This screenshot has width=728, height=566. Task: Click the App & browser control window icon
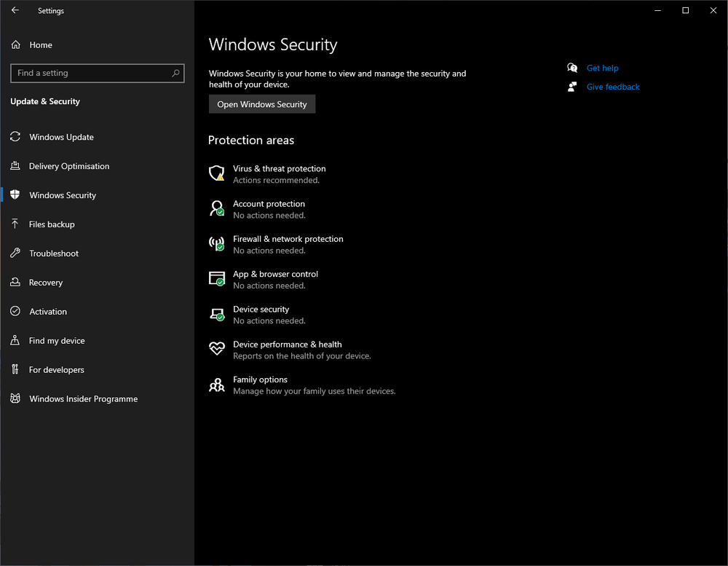click(217, 279)
